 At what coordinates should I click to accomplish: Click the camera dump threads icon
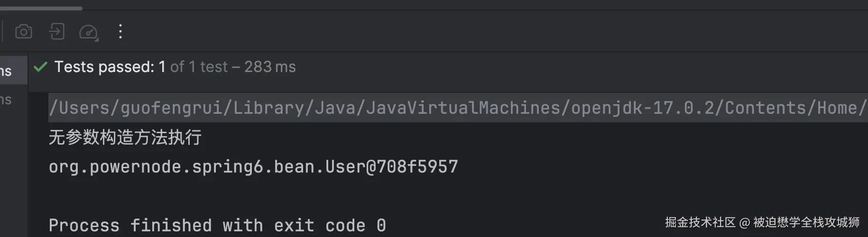pyautogui.click(x=24, y=32)
